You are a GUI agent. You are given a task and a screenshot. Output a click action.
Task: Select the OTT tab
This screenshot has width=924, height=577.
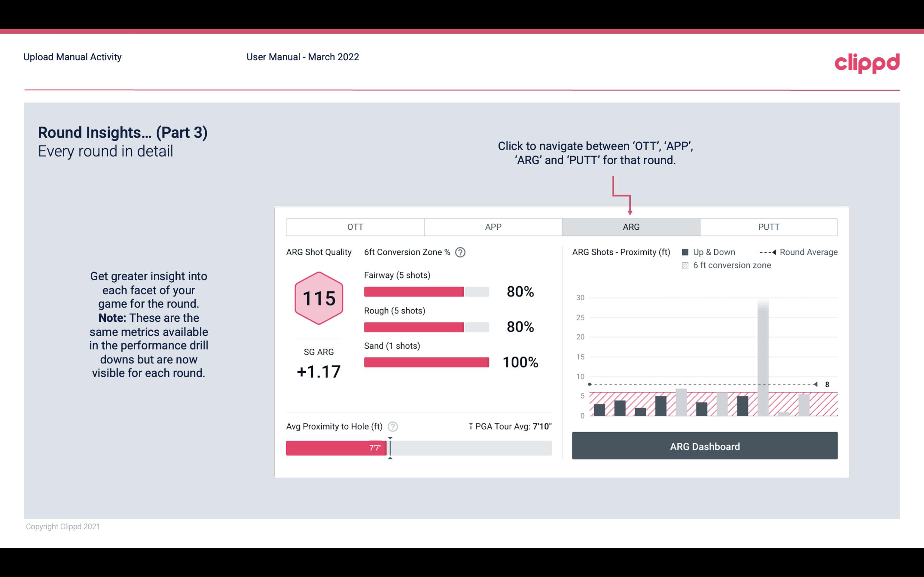pos(355,226)
